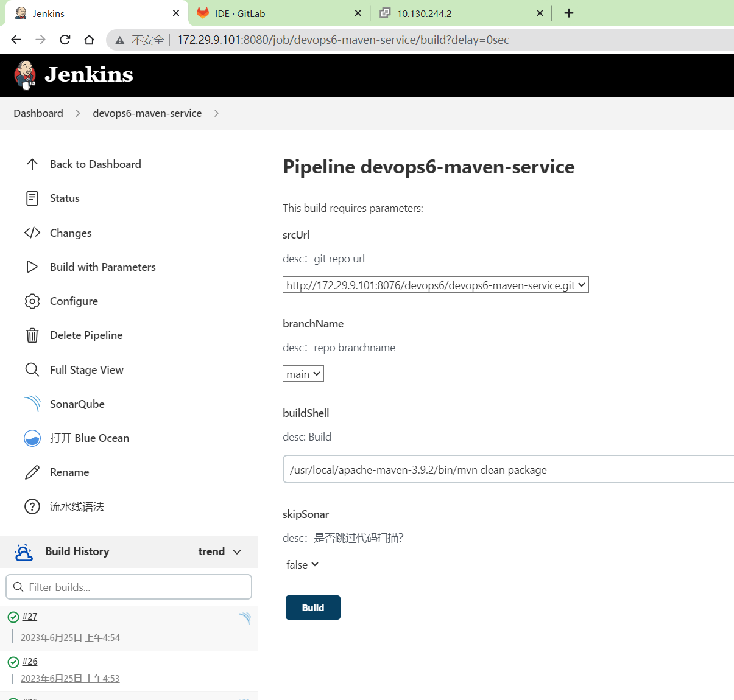The height and width of the screenshot is (700, 734).
Task: Click the success status icon for build #26
Action: click(x=13, y=662)
